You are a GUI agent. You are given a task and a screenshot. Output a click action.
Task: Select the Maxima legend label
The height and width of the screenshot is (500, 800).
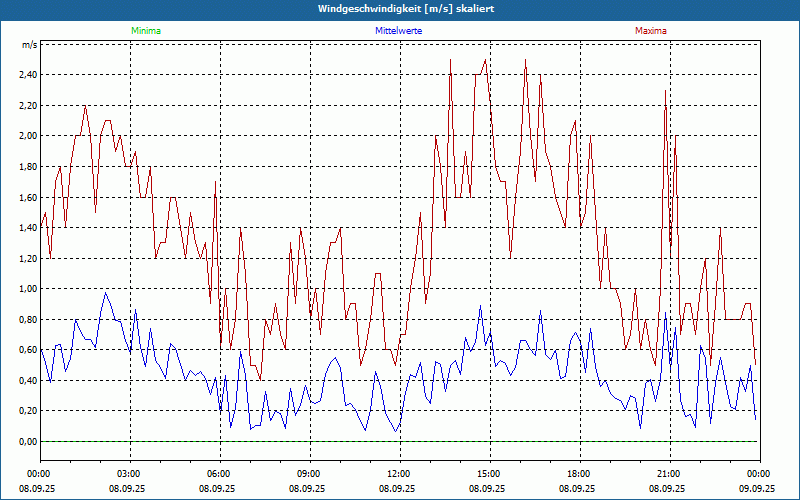[651, 31]
